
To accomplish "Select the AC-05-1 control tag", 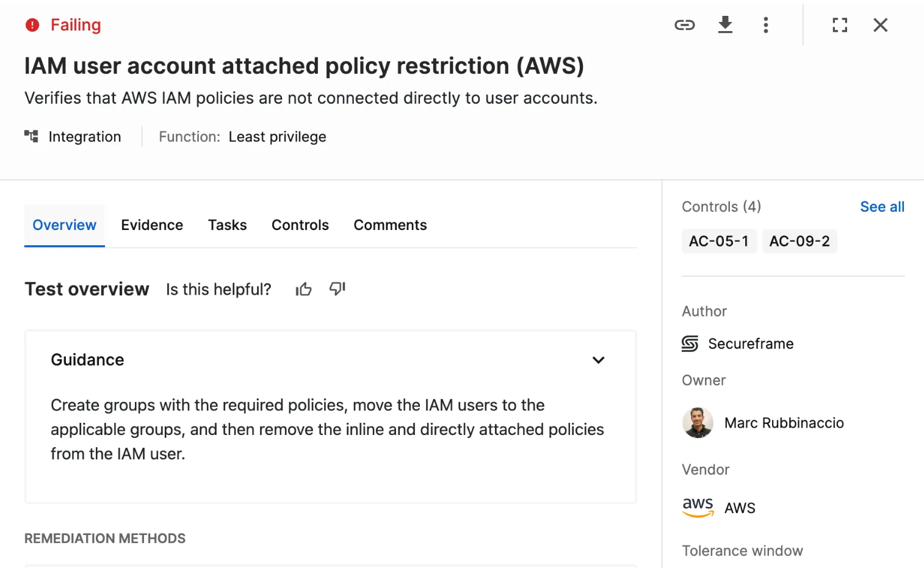I will 718,241.
